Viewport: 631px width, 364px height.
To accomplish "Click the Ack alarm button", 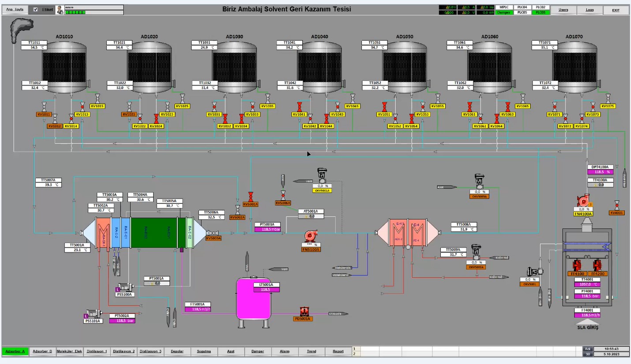I will pos(587,349).
